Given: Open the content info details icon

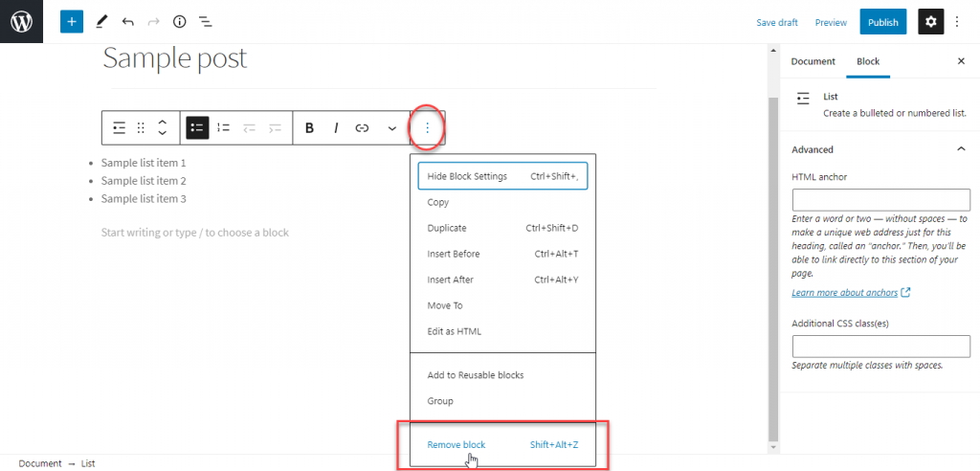Looking at the screenshot, I should (179, 22).
